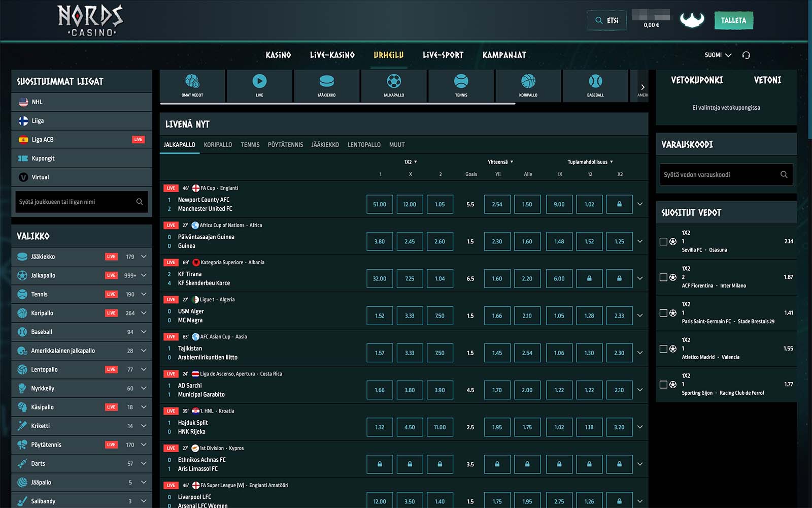Click the Etsi search button
The width and height of the screenshot is (812, 508).
pos(606,21)
